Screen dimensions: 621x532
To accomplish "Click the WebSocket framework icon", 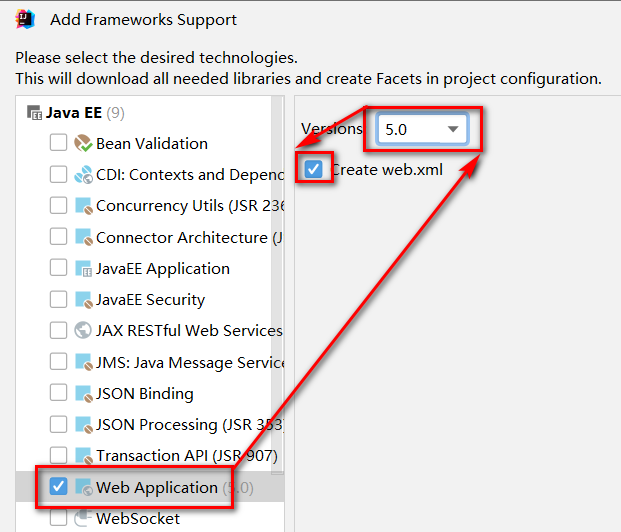I will 83,519.
